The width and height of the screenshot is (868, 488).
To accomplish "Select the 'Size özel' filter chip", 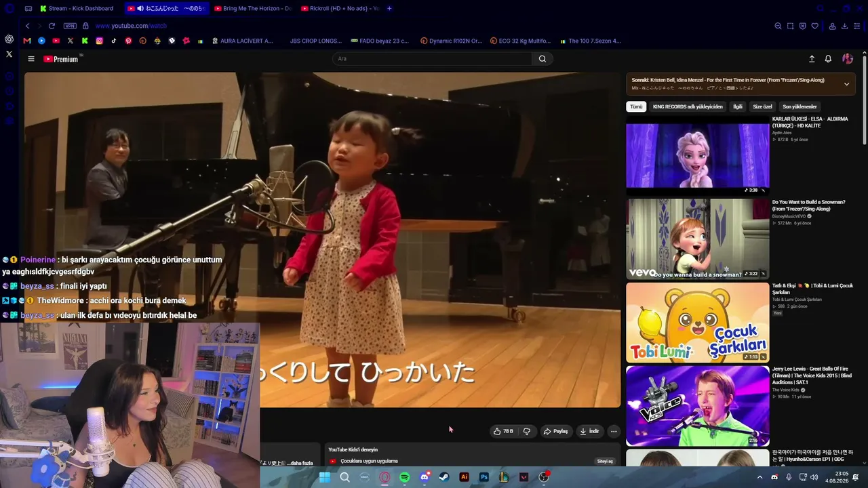I will [762, 106].
